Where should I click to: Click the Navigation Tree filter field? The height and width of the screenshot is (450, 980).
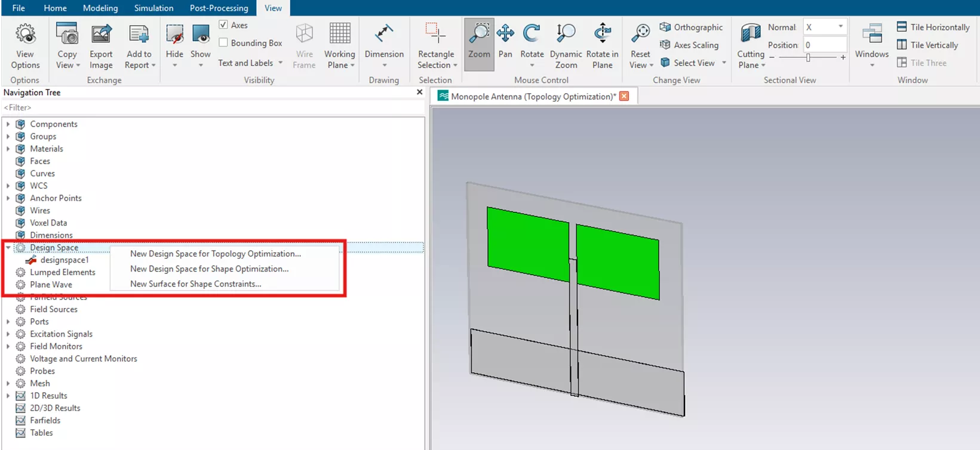coord(209,107)
